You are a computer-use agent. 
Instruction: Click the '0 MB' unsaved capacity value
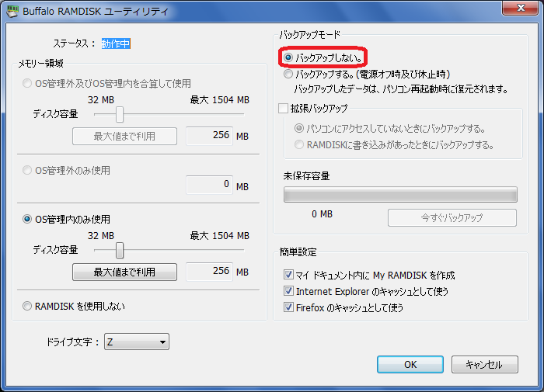pos(322,214)
